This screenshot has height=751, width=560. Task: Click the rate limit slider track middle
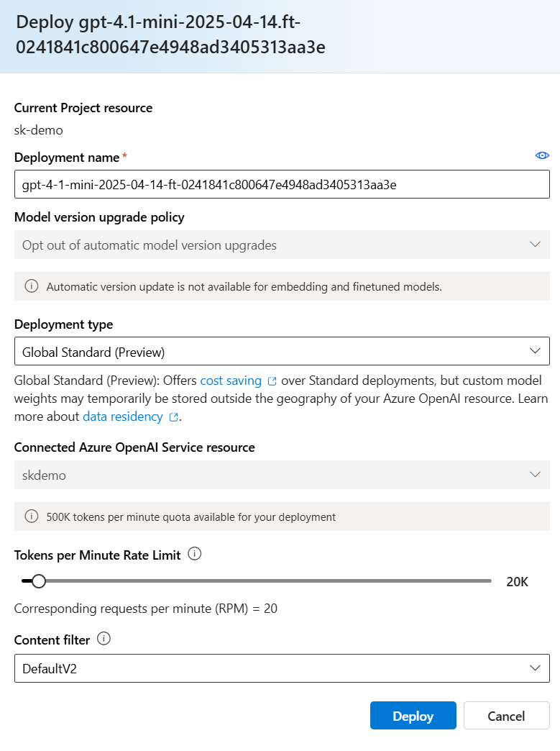pyautogui.click(x=257, y=581)
